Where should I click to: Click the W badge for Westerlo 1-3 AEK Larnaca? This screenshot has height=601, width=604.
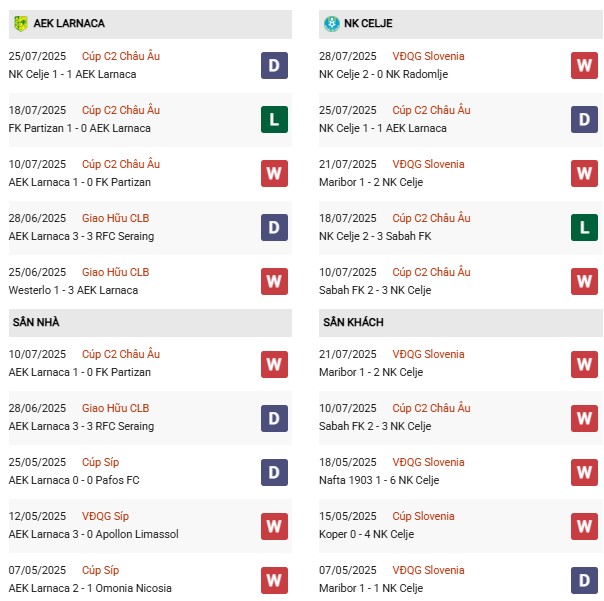pyautogui.click(x=274, y=281)
